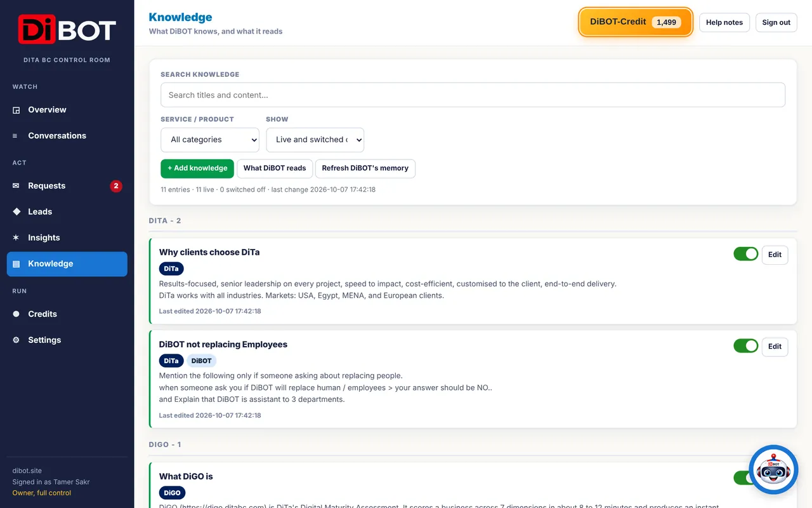This screenshot has width=812, height=508.
Task: Click Refresh DiBOT's memory button
Action: tap(365, 168)
